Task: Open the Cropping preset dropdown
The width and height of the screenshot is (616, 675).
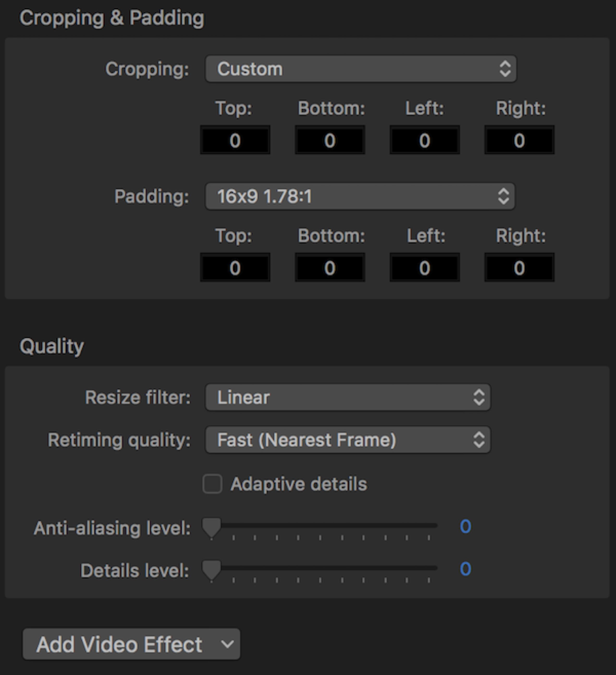Action: point(361,69)
